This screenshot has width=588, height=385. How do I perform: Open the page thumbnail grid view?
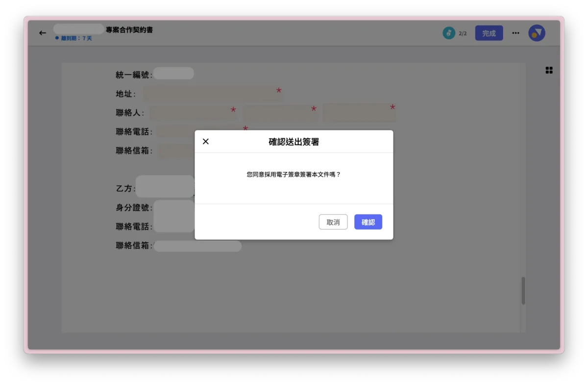pyautogui.click(x=548, y=70)
